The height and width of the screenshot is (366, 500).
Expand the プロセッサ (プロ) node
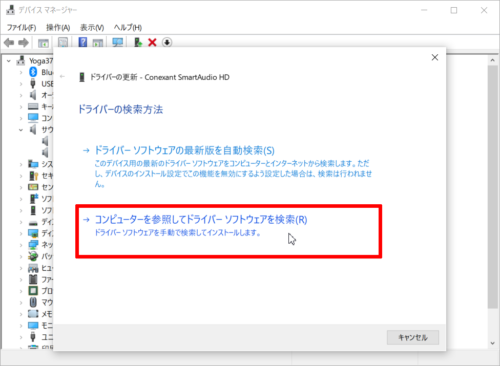click(x=21, y=291)
